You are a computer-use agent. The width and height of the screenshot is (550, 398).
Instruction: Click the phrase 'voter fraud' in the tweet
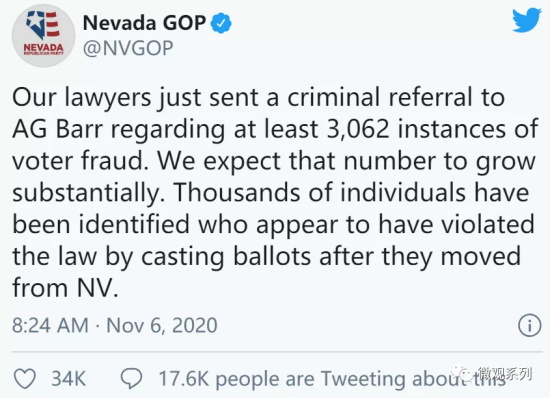(80, 161)
